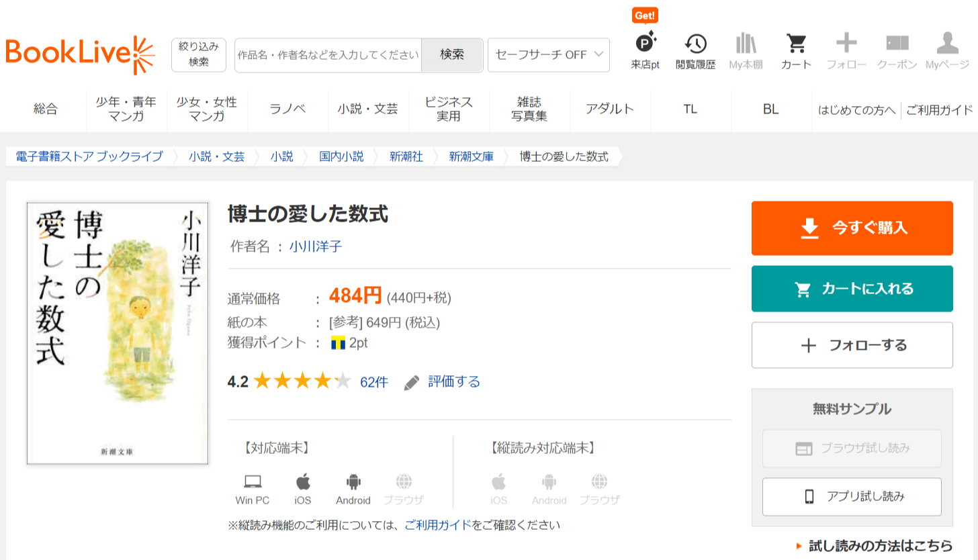978x560 pixels.
Task: Open the My本棚 bookshelf icon
Action: tap(746, 44)
